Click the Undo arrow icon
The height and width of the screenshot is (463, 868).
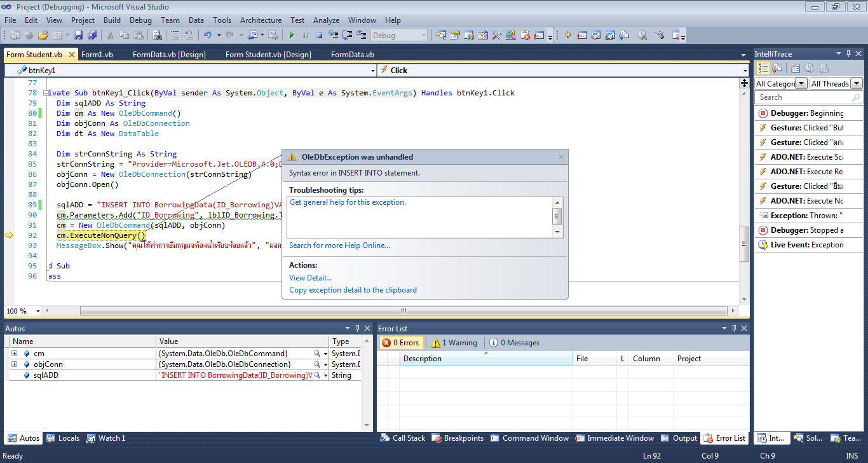click(x=207, y=36)
